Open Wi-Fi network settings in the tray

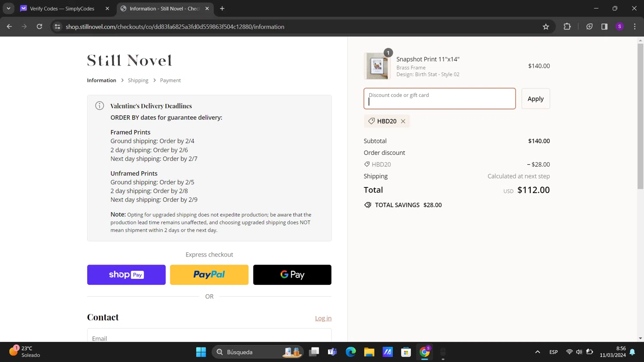(x=569, y=352)
